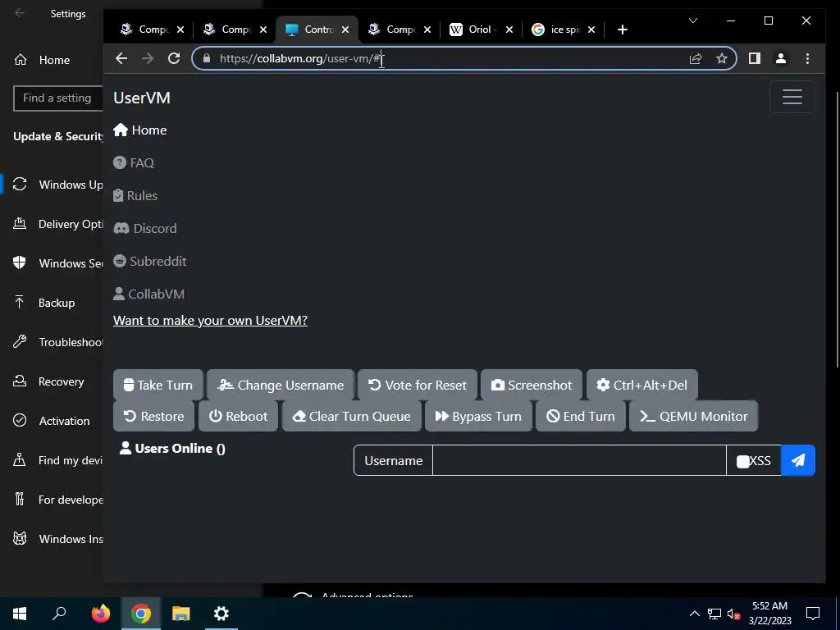Image resolution: width=840 pixels, height=630 pixels.
Task: Select Recovery in Settings sidebar
Action: [x=48, y=381]
